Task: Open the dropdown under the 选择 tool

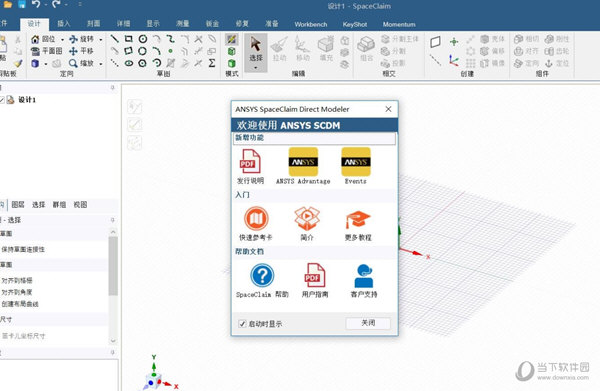Action: coord(256,68)
